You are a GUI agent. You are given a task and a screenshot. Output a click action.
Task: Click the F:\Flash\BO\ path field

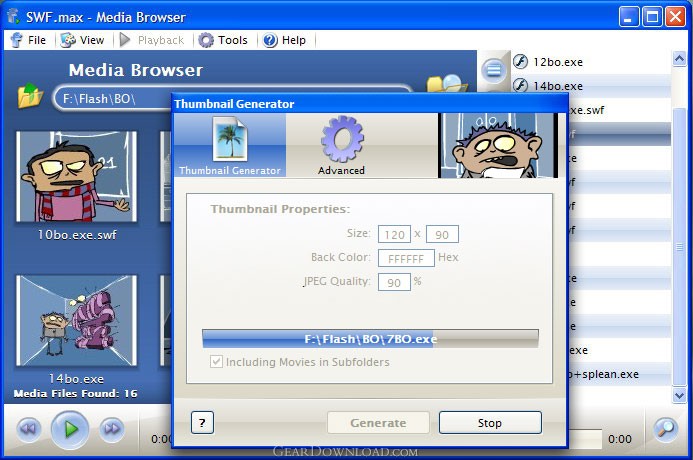click(232, 98)
